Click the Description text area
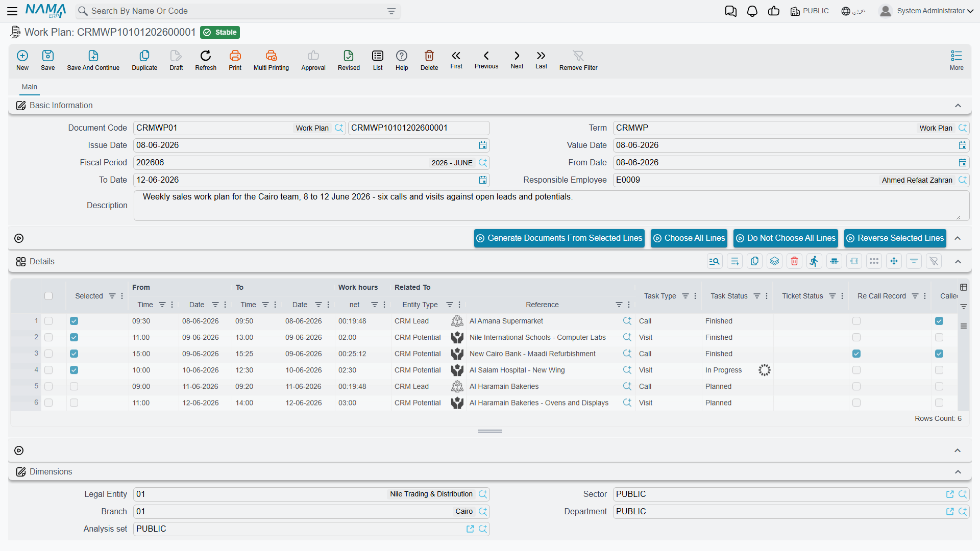Viewport: 980px width, 551px height. pos(551,206)
